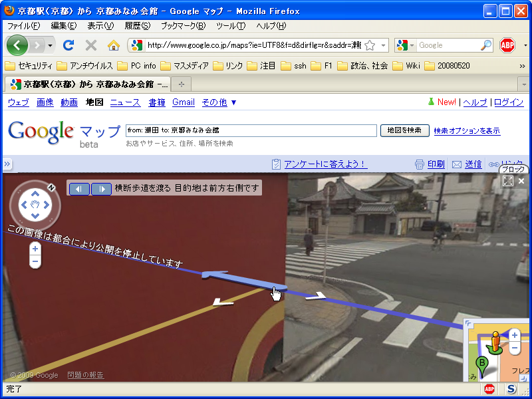Open the リンク bookmark folder

[x=227, y=66]
